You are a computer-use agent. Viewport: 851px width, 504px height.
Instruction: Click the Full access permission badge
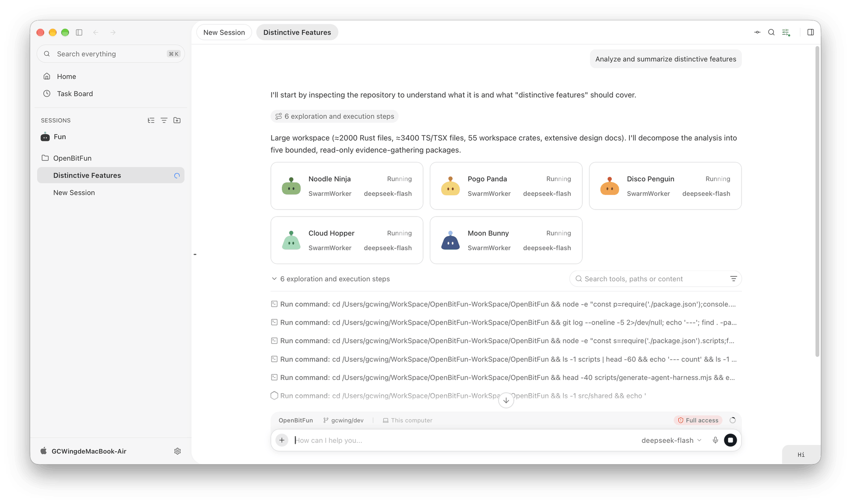pyautogui.click(x=698, y=420)
